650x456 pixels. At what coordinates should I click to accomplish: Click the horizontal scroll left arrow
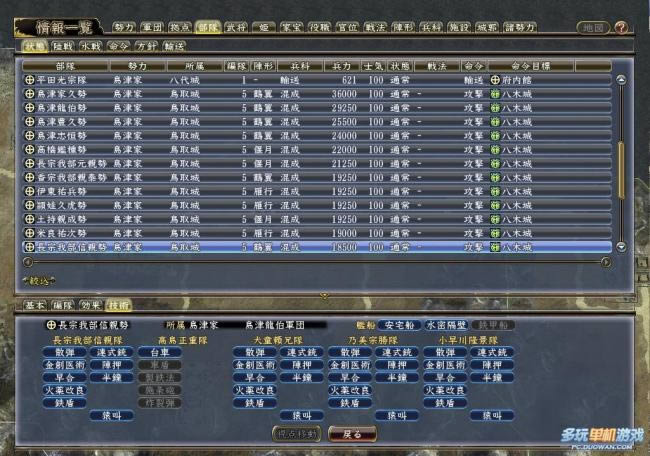pyautogui.click(x=28, y=262)
